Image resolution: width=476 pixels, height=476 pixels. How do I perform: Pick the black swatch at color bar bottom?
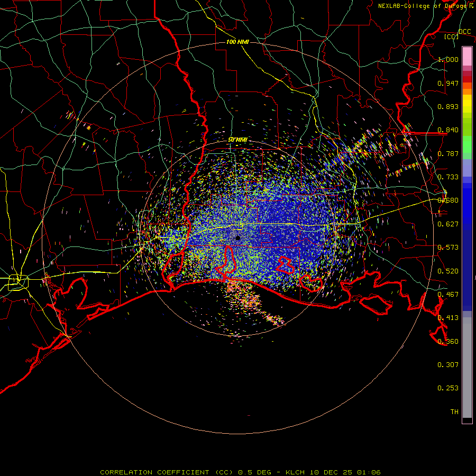tap(467, 420)
